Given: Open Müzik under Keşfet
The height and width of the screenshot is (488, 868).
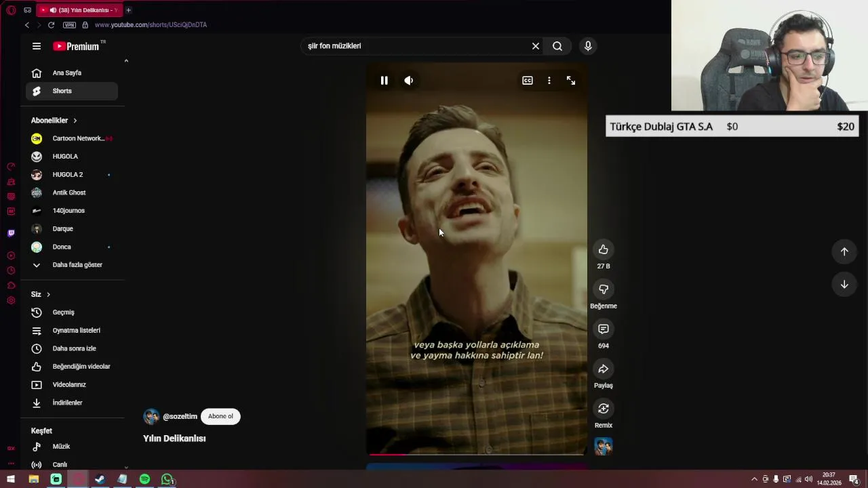Looking at the screenshot, I should [x=71, y=447].
